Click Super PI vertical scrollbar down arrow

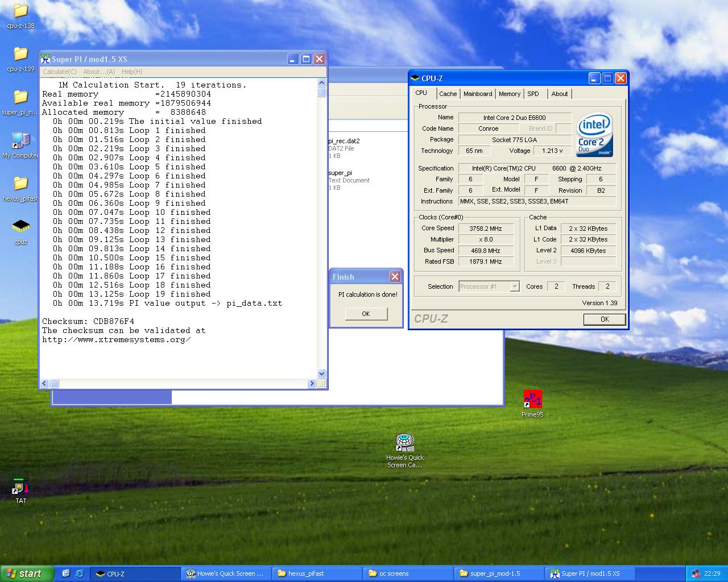click(322, 374)
